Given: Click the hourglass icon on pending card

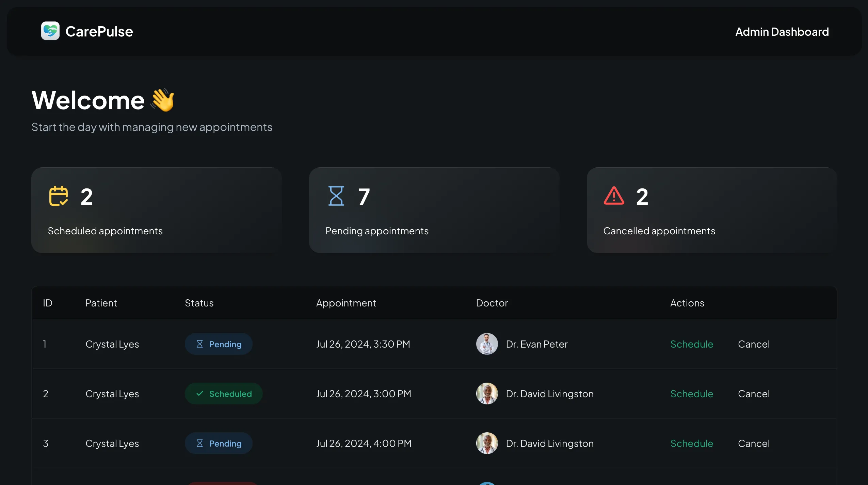Looking at the screenshot, I should [336, 196].
